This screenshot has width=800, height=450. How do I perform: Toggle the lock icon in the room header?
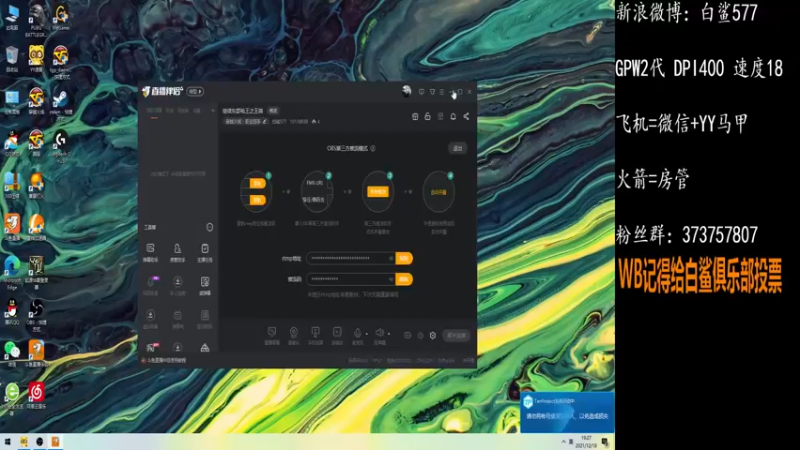(428, 117)
